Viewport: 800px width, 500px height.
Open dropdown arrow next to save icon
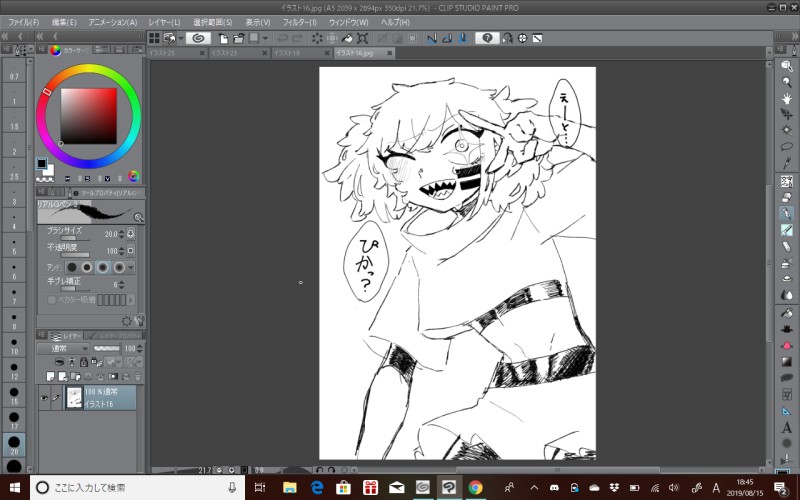coord(265,38)
